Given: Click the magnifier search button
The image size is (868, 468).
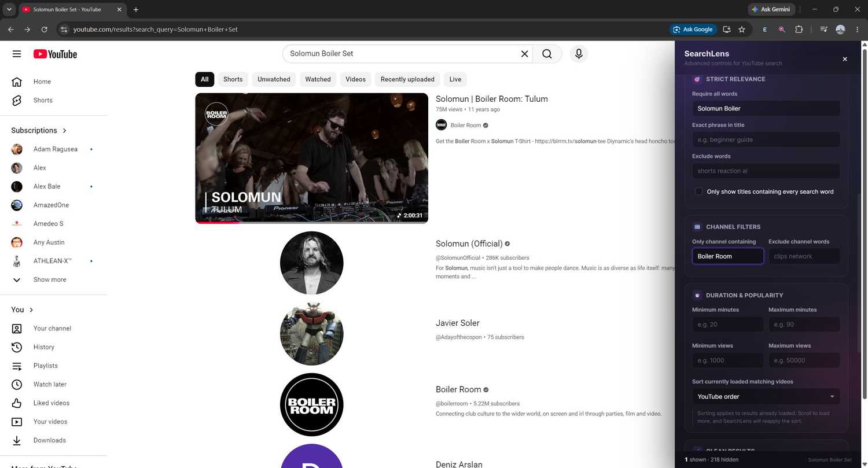Looking at the screenshot, I should click(547, 54).
